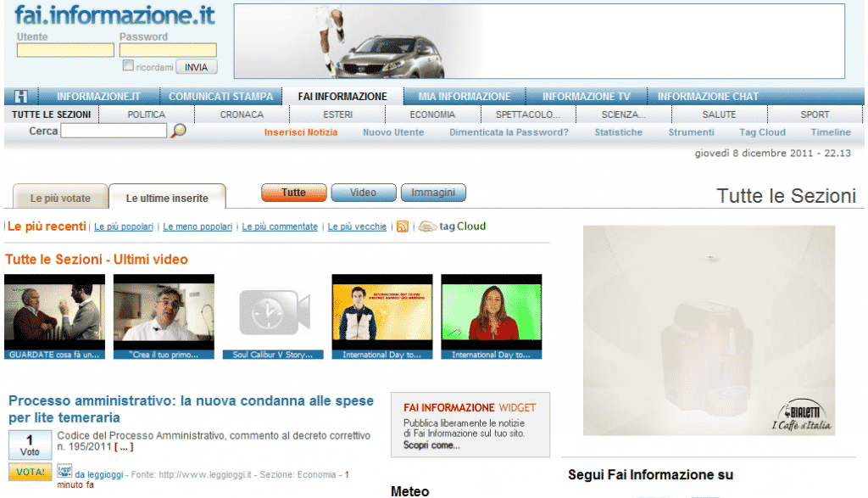The image size is (868, 498).
Task: Open the Statistiche link
Action: coord(618,132)
